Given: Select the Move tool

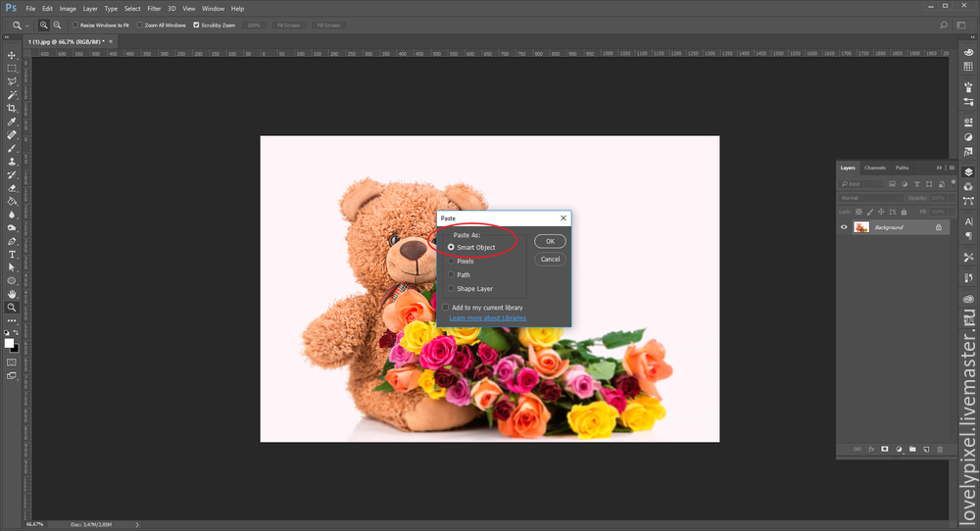Looking at the screenshot, I should point(12,55).
